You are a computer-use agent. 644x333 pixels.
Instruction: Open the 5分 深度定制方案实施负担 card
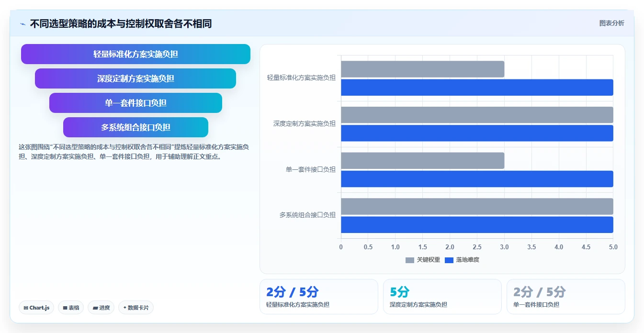click(442, 297)
